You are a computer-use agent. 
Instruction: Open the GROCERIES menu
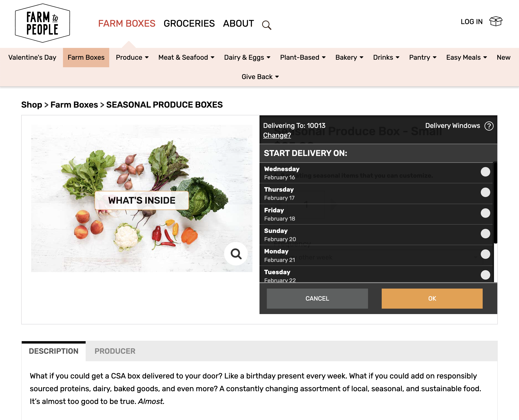point(189,23)
